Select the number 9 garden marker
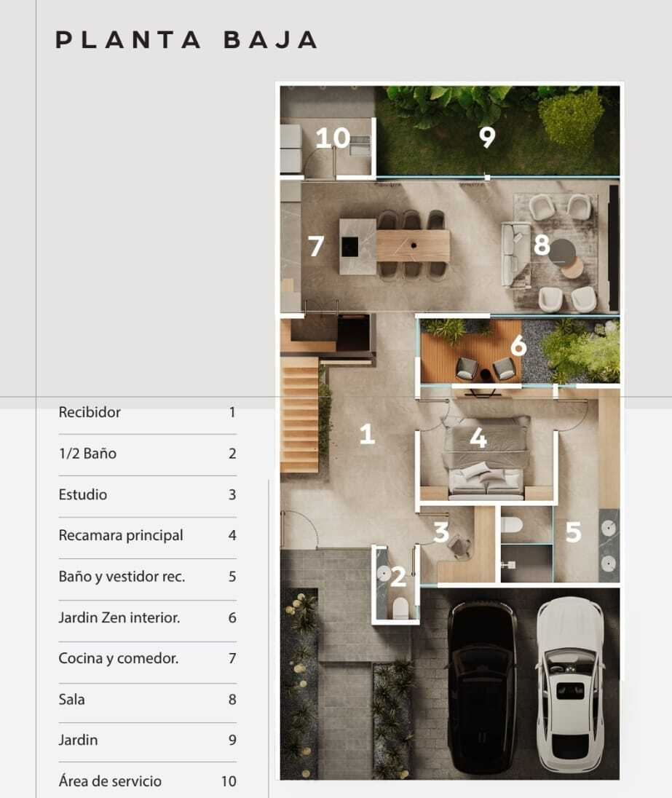This screenshot has width=672, height=798. click(487, 136)
